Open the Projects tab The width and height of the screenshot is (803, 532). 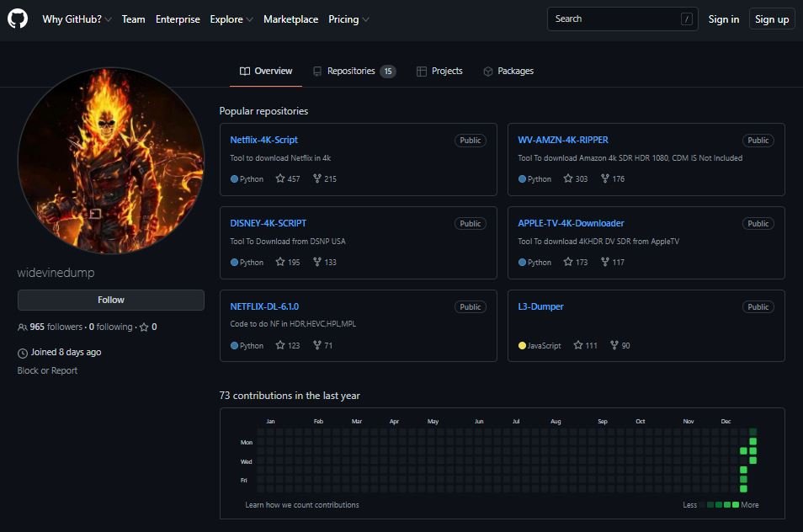point(439,72)
